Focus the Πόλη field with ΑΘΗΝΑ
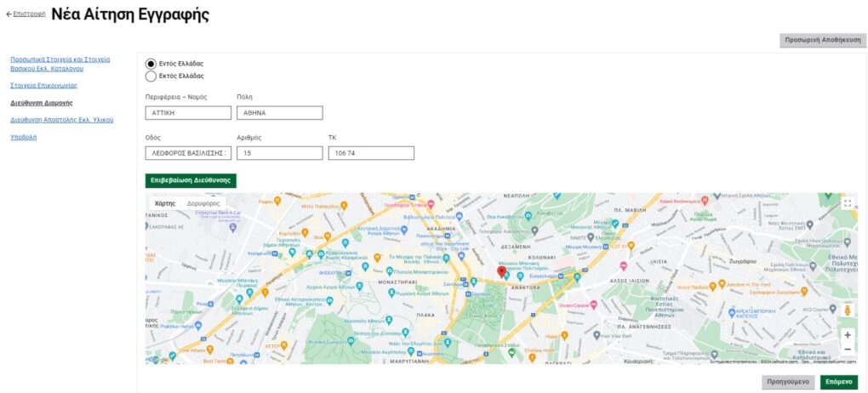 tap(280, 113)
